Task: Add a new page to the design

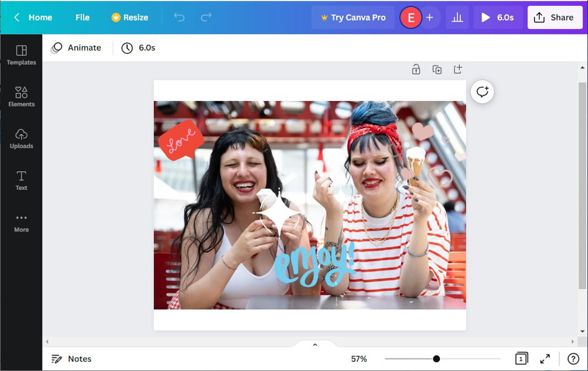Action: click(x=458, y=69)
